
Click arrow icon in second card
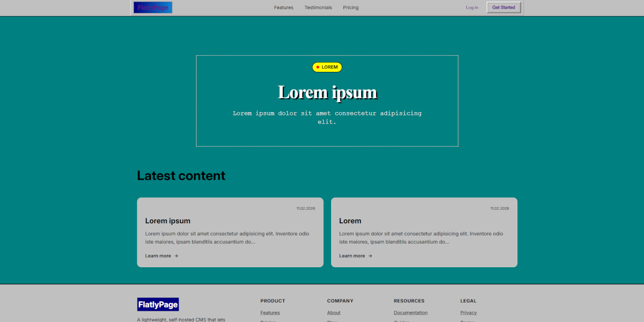coord(370,256)
